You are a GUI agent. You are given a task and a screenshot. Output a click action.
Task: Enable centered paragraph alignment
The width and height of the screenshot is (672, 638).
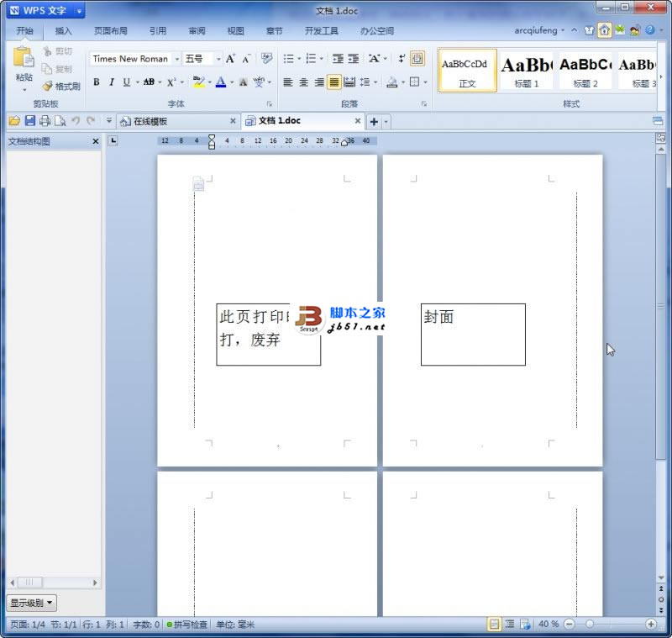(x=303, y=82)
